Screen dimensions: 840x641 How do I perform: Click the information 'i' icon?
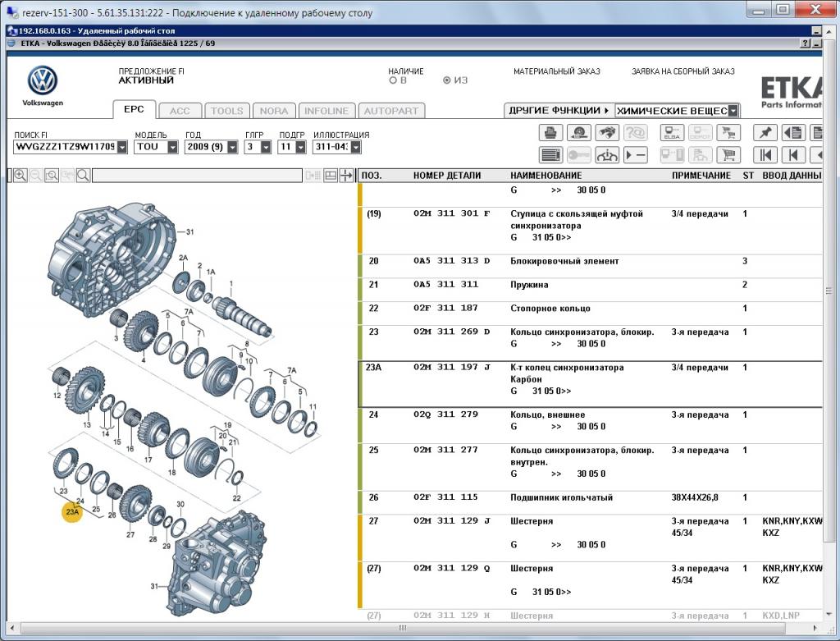pos(607,155)
